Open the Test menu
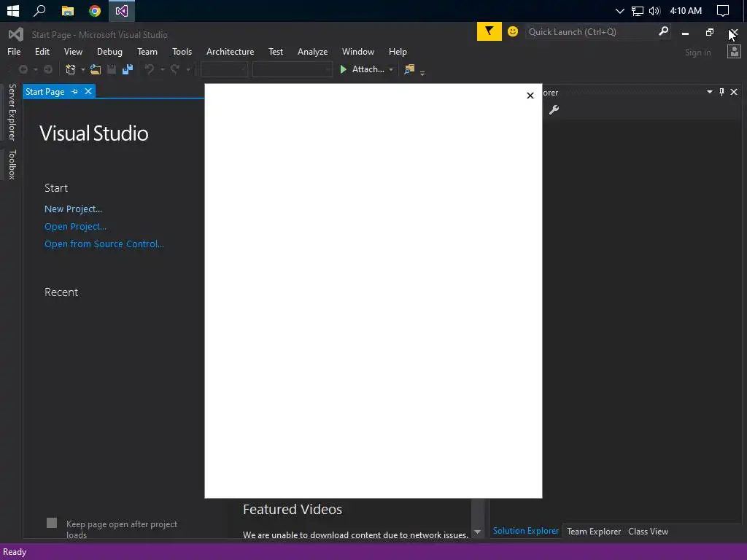 tap(275, 52)
